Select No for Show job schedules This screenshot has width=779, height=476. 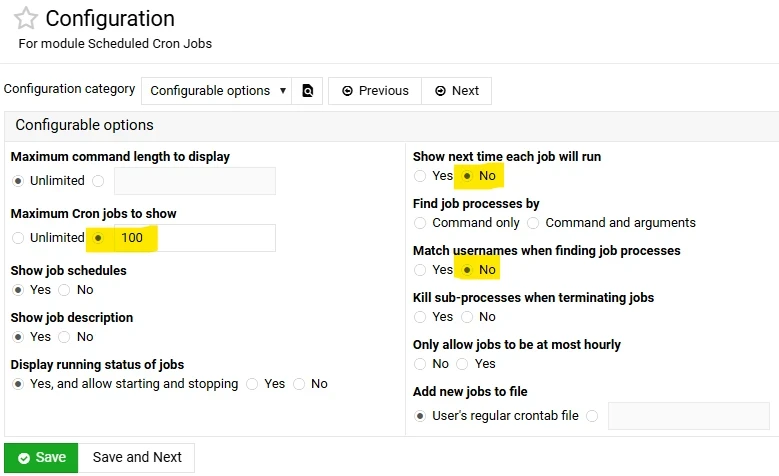65,290
